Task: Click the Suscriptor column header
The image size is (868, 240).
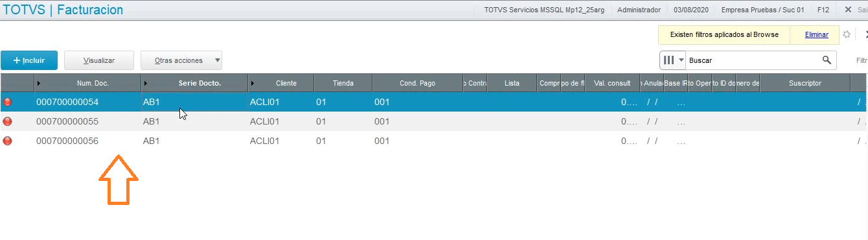Action: pos(805,83)
